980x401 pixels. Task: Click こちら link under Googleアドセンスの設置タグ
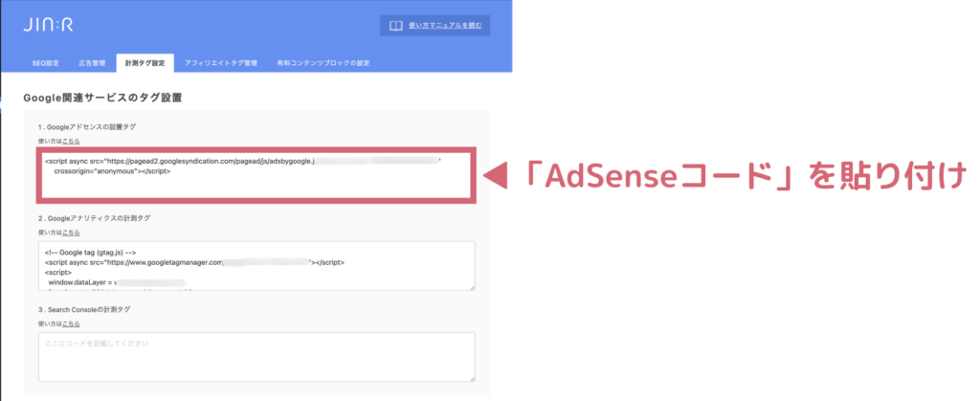coord(71,141)
